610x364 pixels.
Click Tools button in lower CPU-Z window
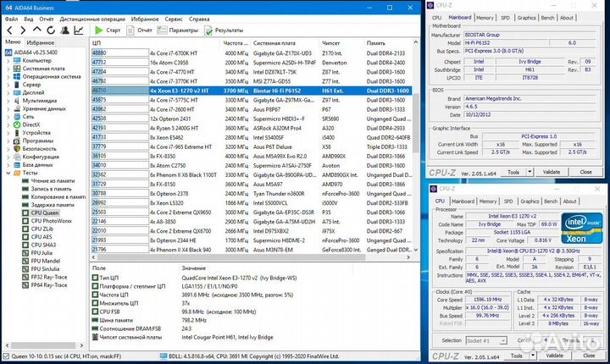[x=516, y=356]
